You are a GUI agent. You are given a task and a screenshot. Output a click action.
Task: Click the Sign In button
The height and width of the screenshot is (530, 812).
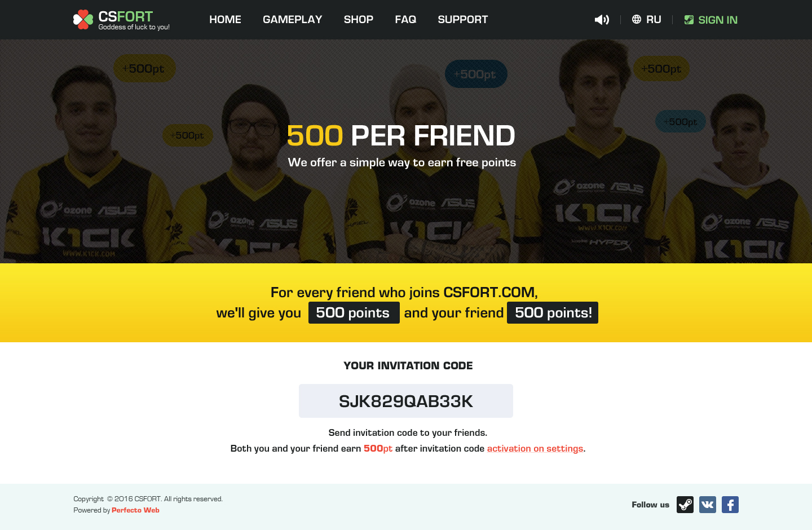[x=711, y=20]
